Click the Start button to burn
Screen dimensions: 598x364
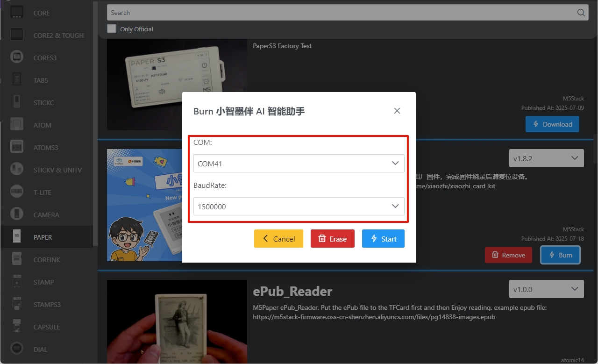pyautogui.click(x=383, y=238)
